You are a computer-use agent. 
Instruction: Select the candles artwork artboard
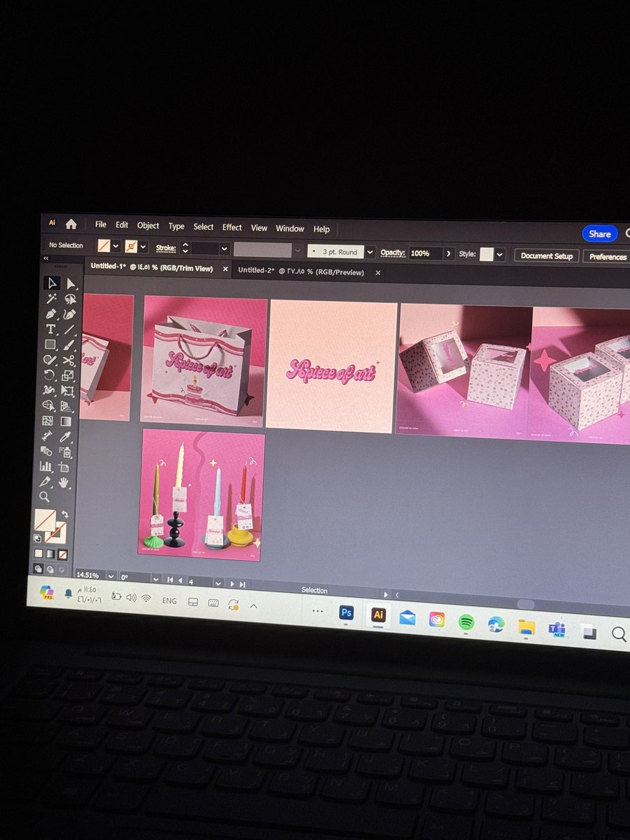click(x=201, y=495)
